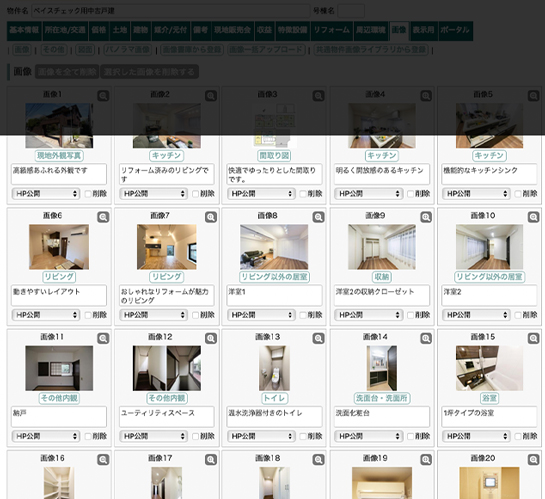The image size is (545, 499).
Task: Open the パノラマ画像 link
Action: click(127, 50)
